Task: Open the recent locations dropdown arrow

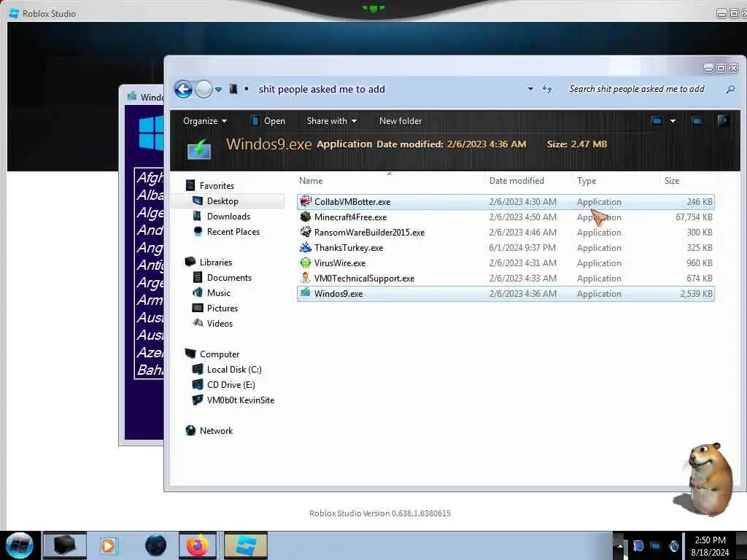Action: [218, 90]
